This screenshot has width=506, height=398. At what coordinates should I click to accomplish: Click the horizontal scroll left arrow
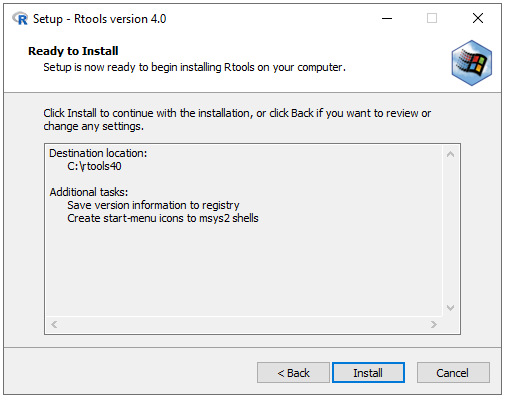pyautogui.click(x=54, y=324)
